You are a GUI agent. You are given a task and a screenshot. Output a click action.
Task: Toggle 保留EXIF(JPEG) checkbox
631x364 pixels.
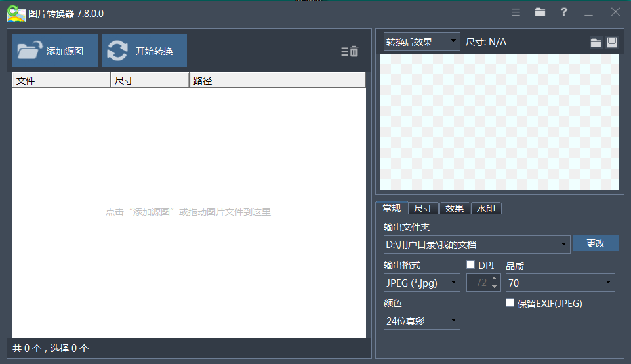510,303
